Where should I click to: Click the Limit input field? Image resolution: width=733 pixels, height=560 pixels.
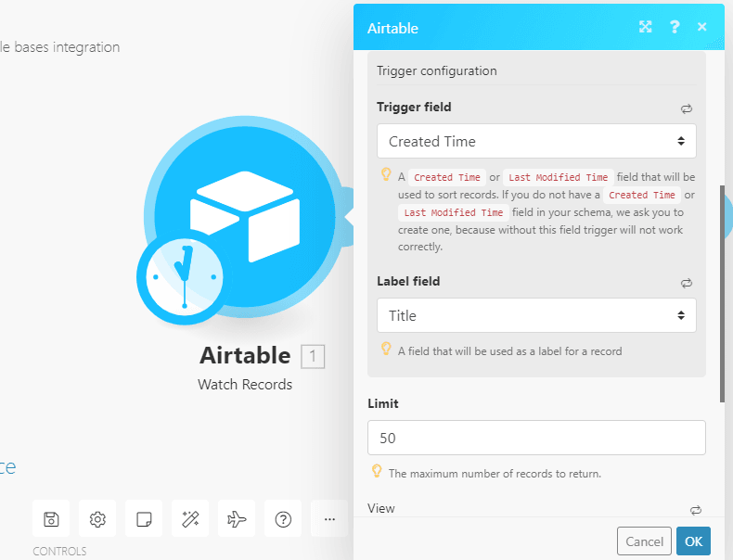tap(536, 438)
